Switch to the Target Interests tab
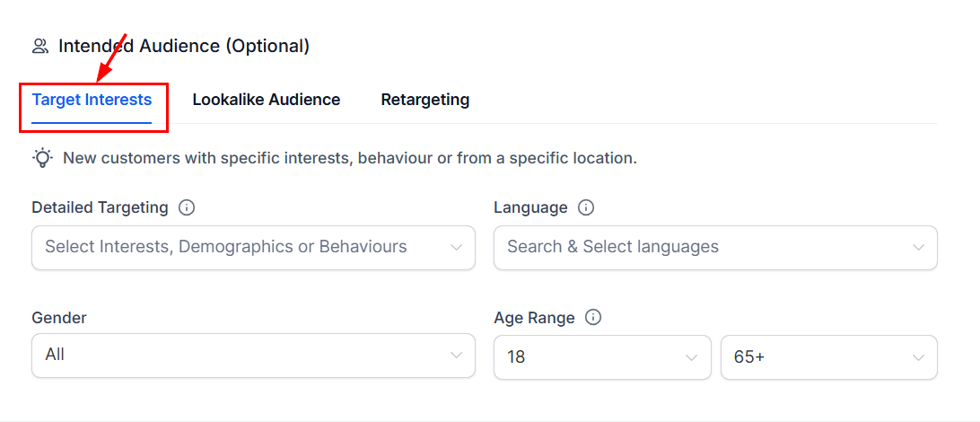980x422 pixels. (92, 100)
